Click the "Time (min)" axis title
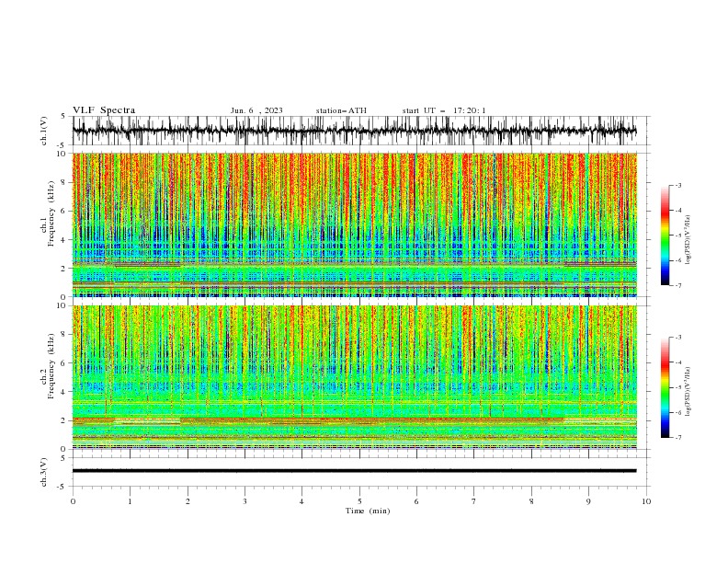The image size is (728, 563). 368,511
